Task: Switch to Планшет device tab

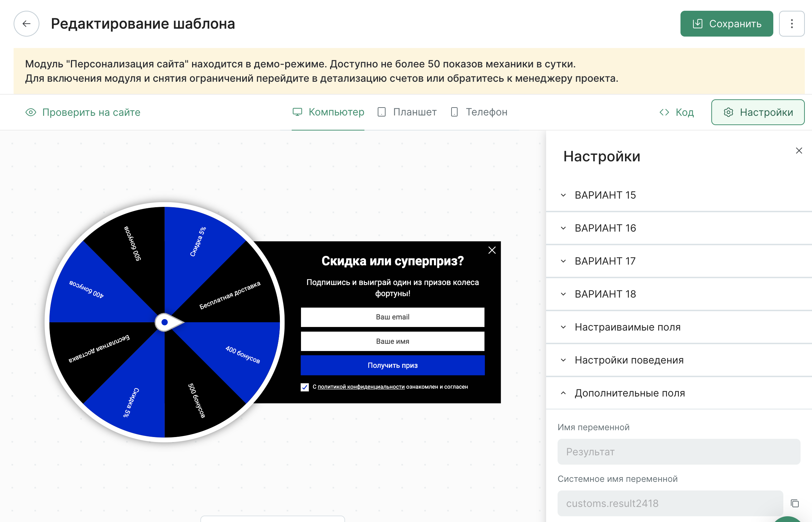Action: pos(407,112)
